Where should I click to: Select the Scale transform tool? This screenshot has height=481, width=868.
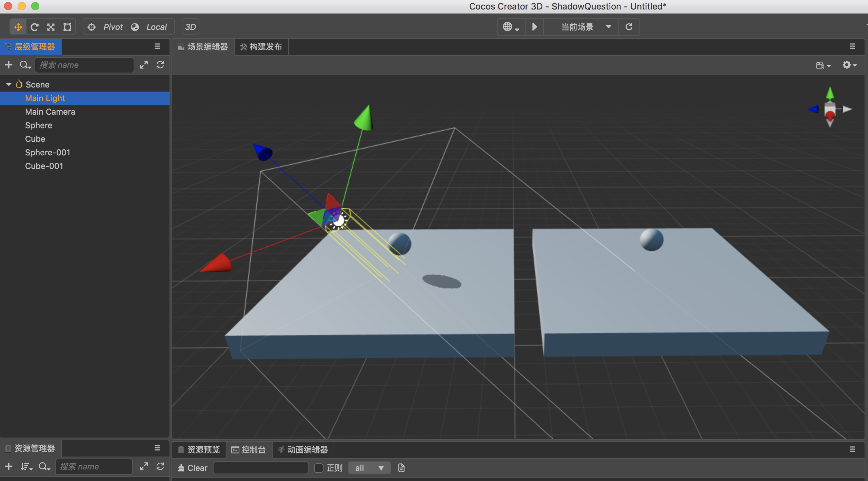(51, 27)
